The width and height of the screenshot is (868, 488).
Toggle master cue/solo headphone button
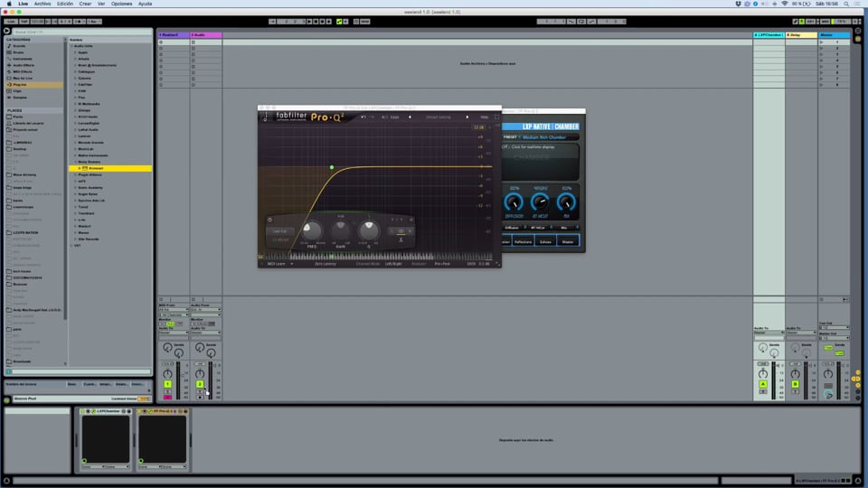828,393
